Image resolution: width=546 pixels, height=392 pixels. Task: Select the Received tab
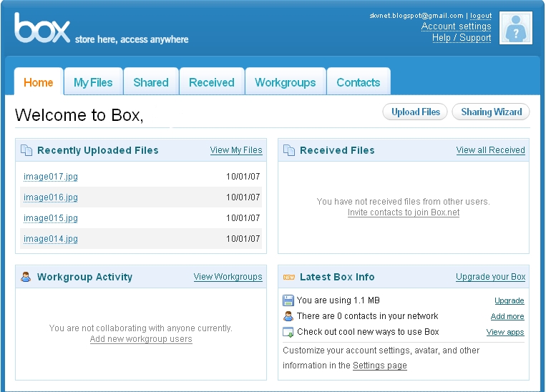pos(212,82)
